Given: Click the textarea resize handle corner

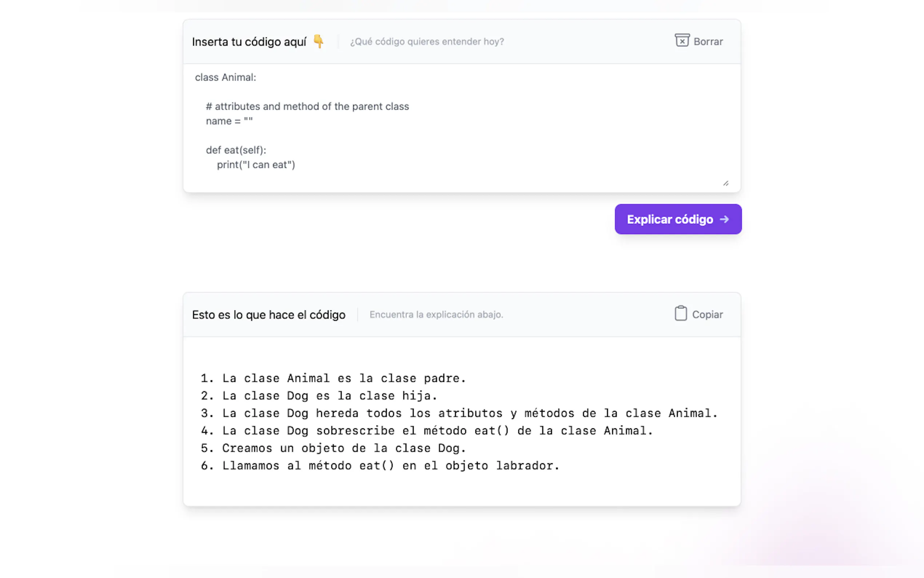Looking at the screenshot, I should point(725,183).
